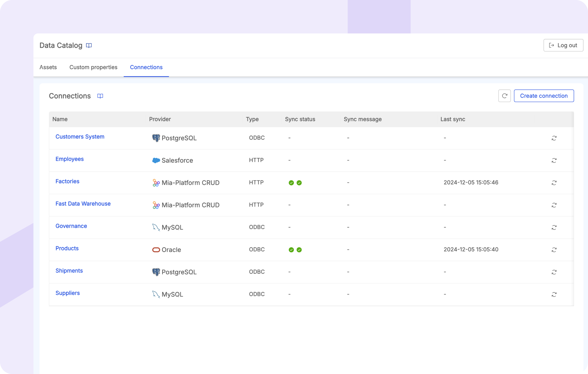Trigger sync for the Suppliers connection
The width and height of the screenshot is (588, 374).
tap(554, 294)
